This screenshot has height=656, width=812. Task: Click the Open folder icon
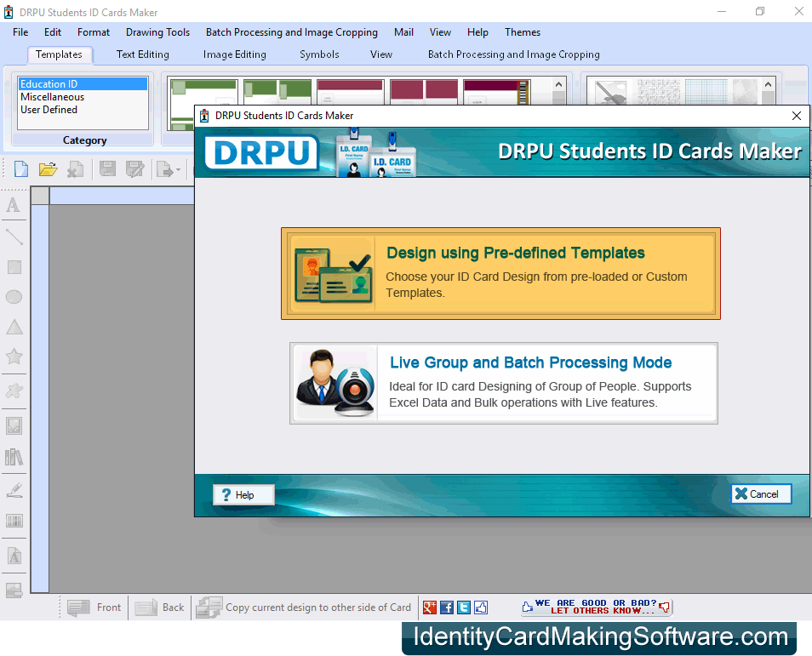pyautogui.click(x=48, y=168)
